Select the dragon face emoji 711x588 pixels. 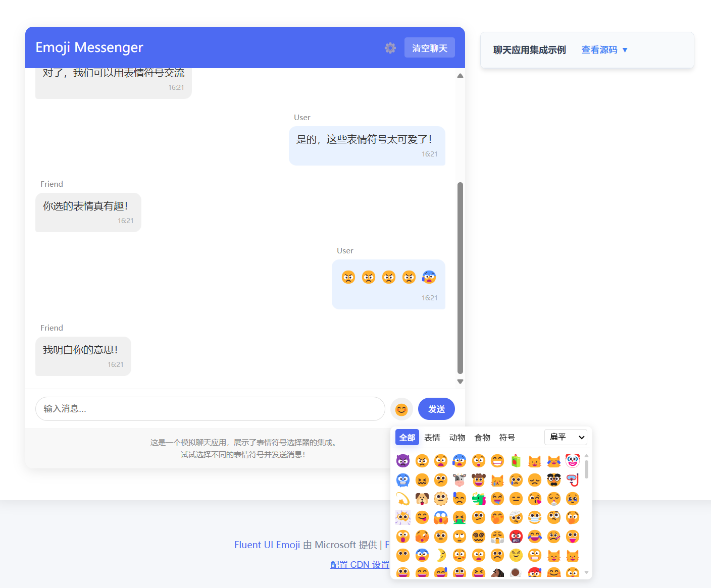(479, 499)
